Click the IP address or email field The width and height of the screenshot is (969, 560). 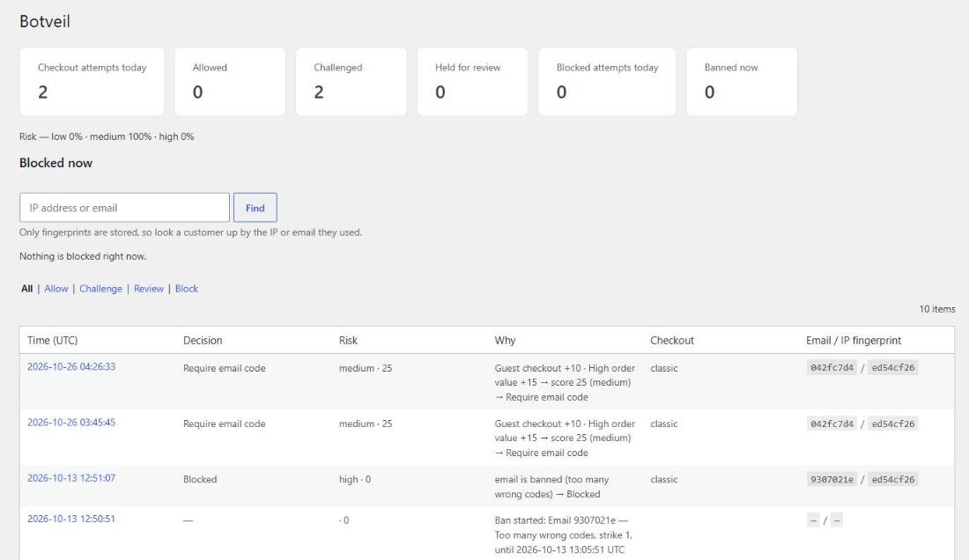[124, 208]
